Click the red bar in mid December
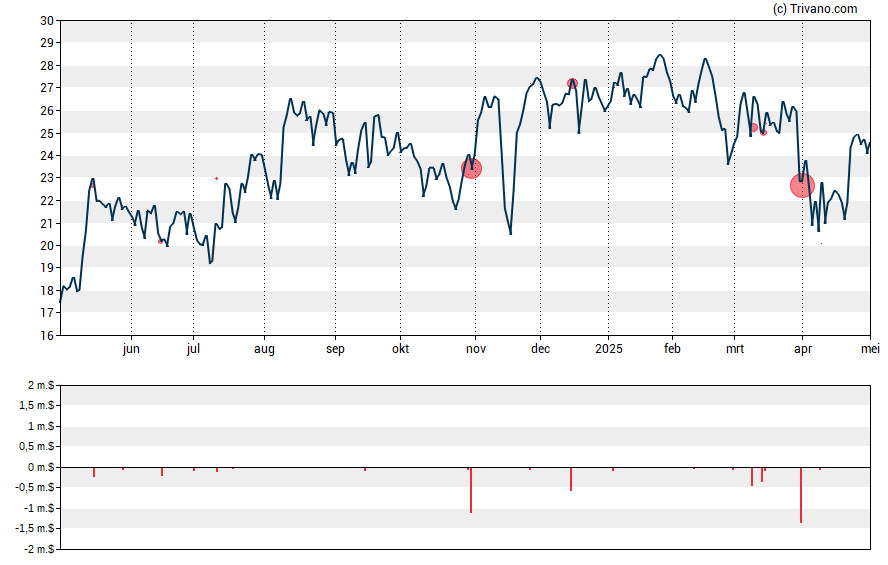The height and width of the screenshot is (565, 888). 571,479
